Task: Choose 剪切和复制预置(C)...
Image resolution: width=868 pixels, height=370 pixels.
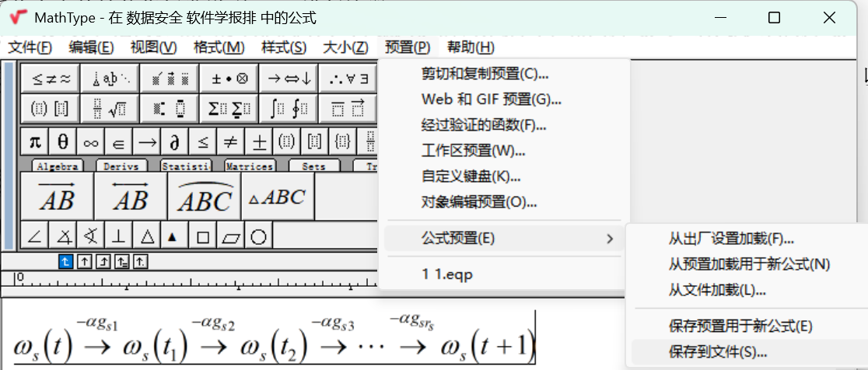Action: 504,73
